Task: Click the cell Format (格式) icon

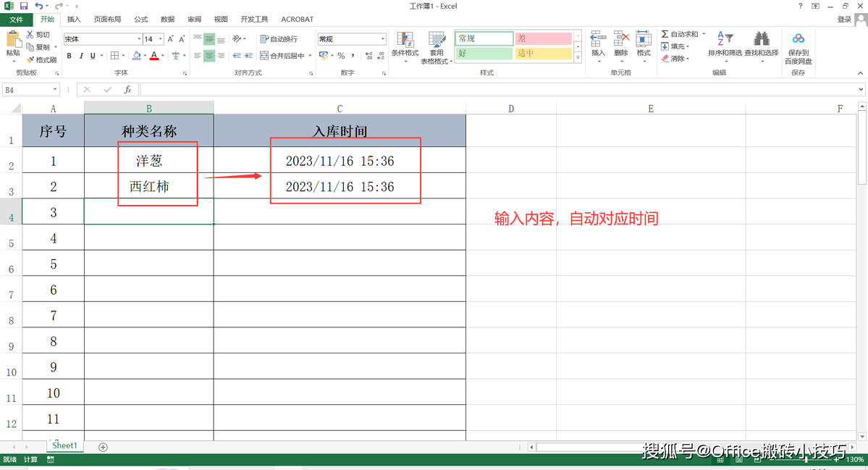Action: [644, 39]
